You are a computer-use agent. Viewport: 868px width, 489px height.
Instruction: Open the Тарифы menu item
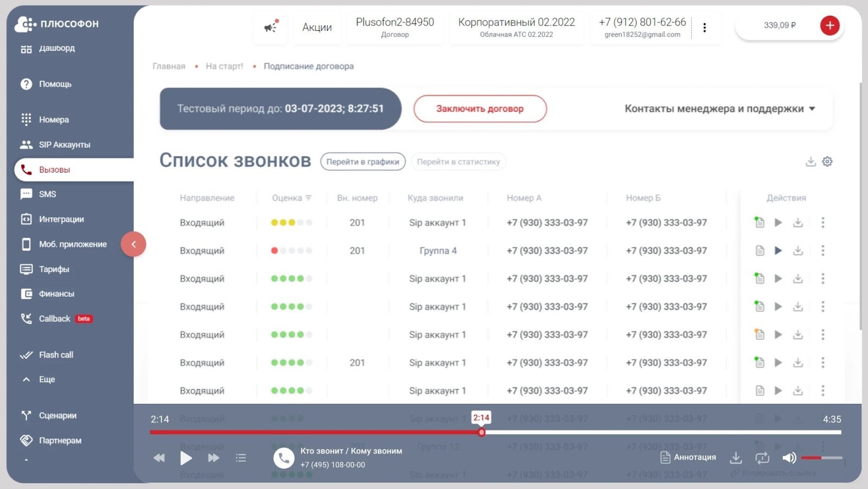click(54, 269)
